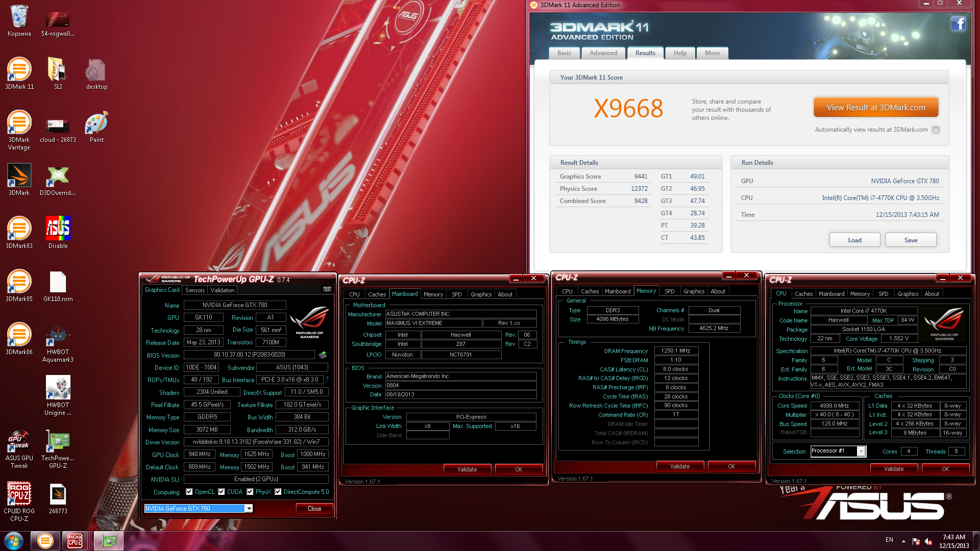980x551 pixels.
Task: Click the GPU-Z taskbar button
Action: [108, 540]
